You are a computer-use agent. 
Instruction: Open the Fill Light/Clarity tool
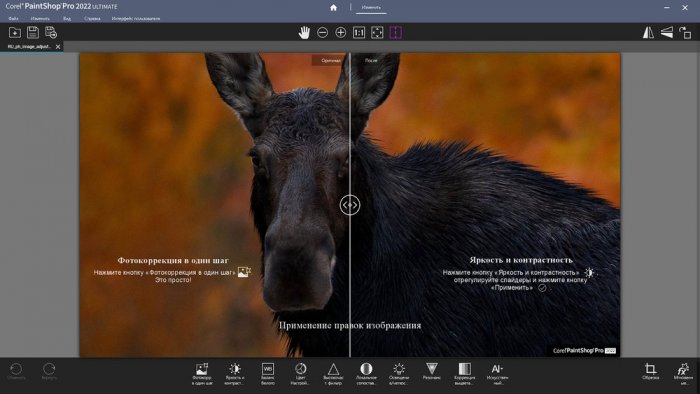(399, 374)
